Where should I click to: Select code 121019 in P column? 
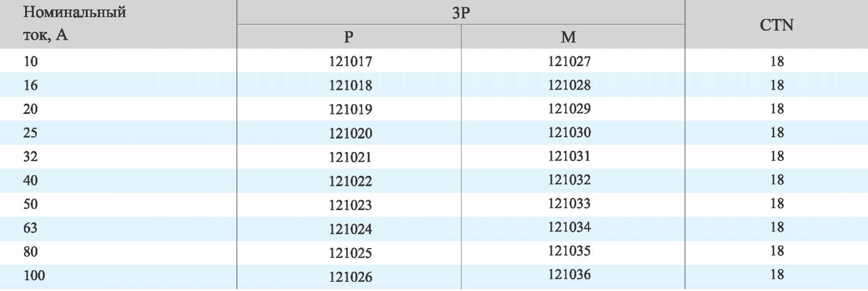point(350,110)
